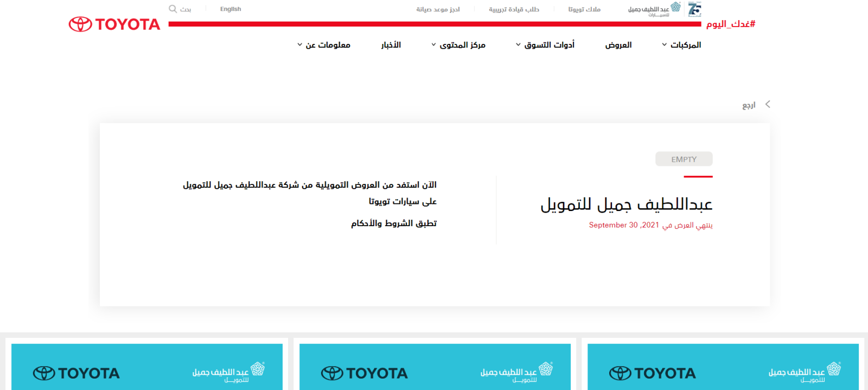Image resolution: width=868 pixels, height=390 pixels.
Task: Click Toyota logo on left teal card
Action: [76, 373]
